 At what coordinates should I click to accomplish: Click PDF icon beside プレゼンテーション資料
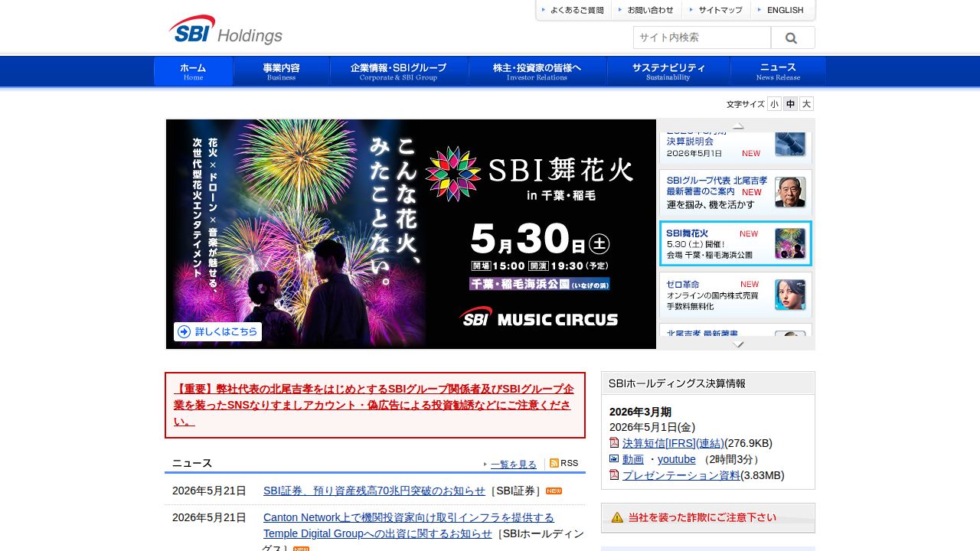pos(614,475)
